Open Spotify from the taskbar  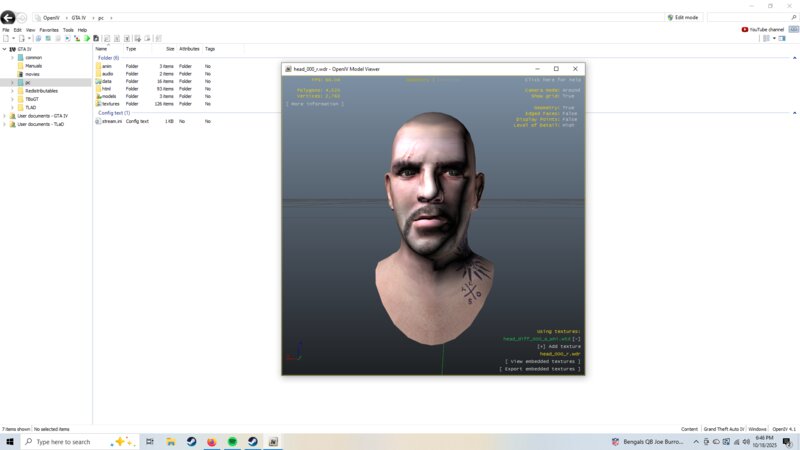[x=232, y=441]
